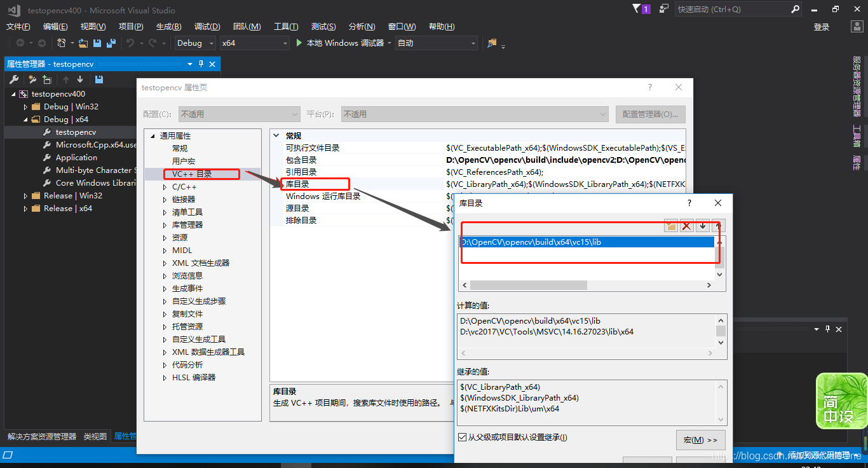Click the green Start Debugging play icon
The image size is (868, 468).
(300, 43)
